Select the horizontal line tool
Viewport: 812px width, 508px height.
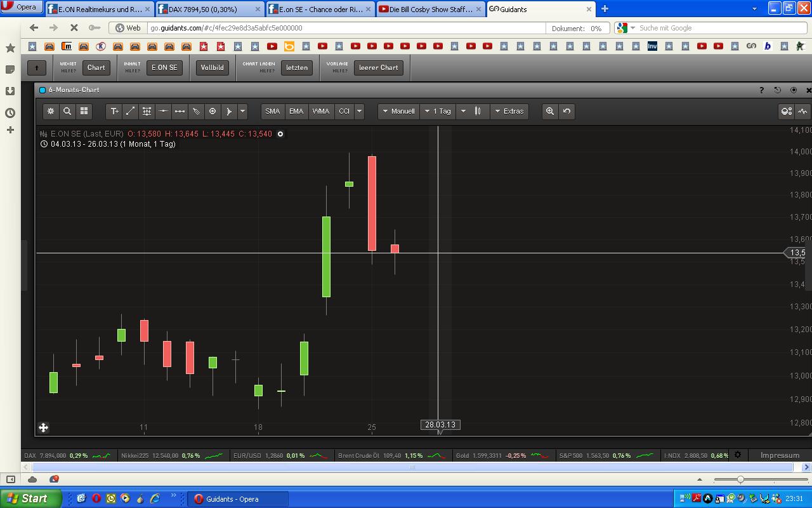point(163,111)
